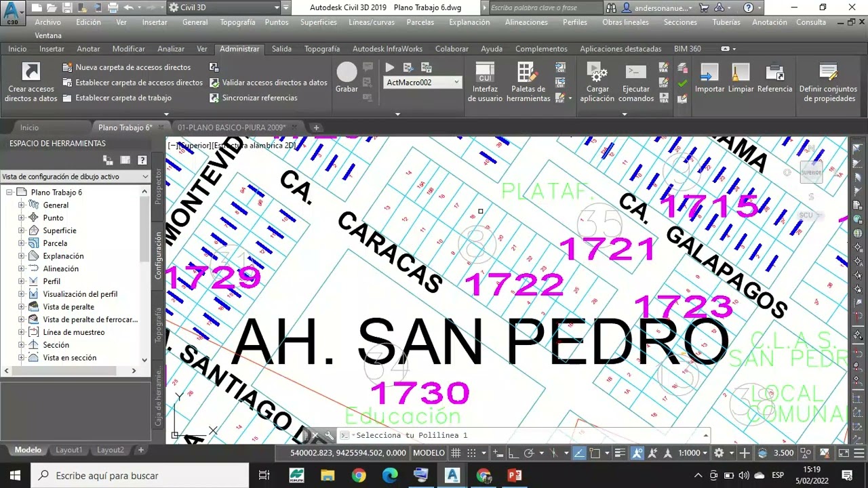Click the help icon in Espacio de herramientas panel
The image size is (868, 488).
pyautogui.click(x=142, y=160)
